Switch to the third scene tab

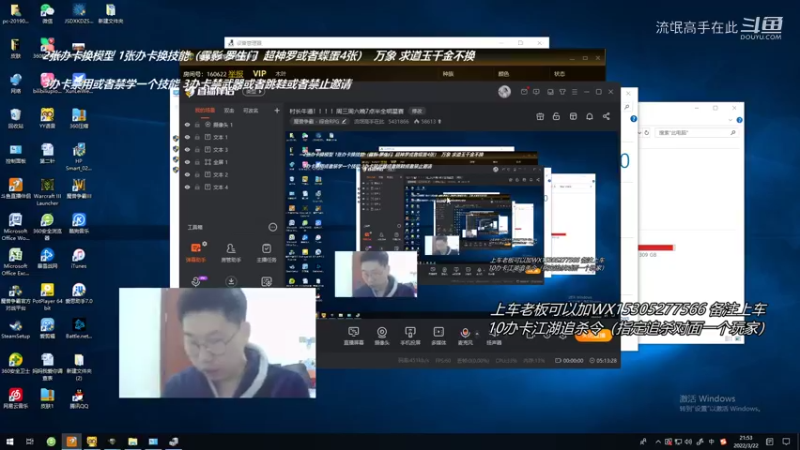click(x=250, y=110)
